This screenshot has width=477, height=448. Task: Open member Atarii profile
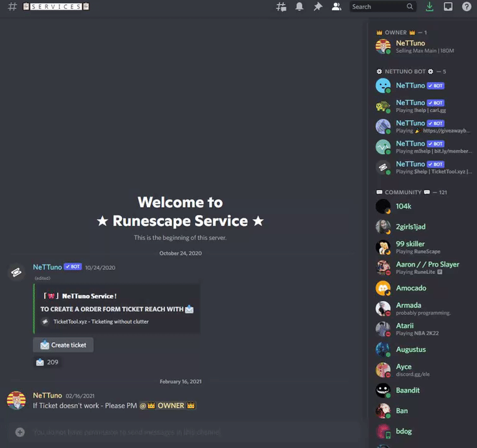423,329
